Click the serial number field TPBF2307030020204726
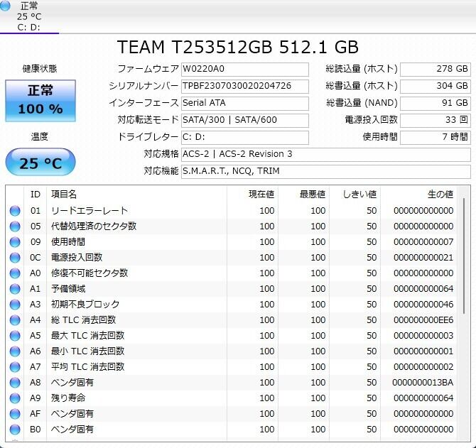The image size is (476, 448). point(244,86)
